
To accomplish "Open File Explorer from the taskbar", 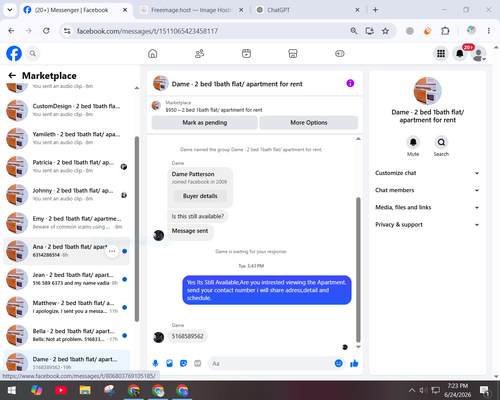I will [85, 390].
